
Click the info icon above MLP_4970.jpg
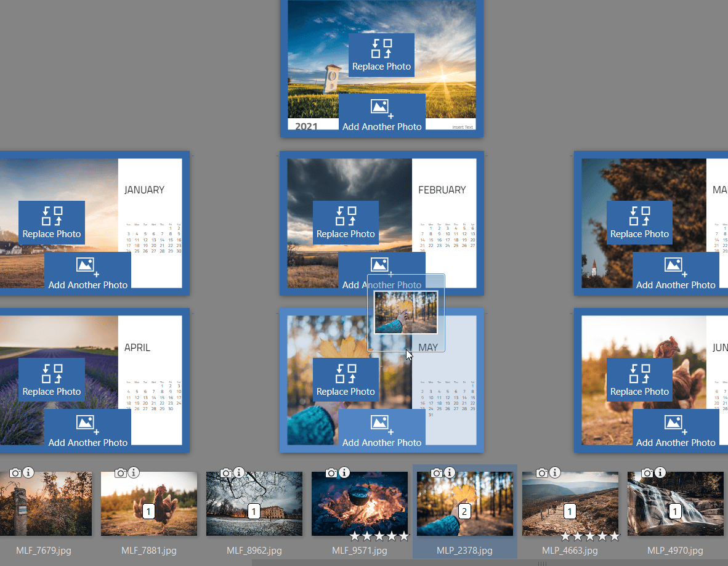660,472
